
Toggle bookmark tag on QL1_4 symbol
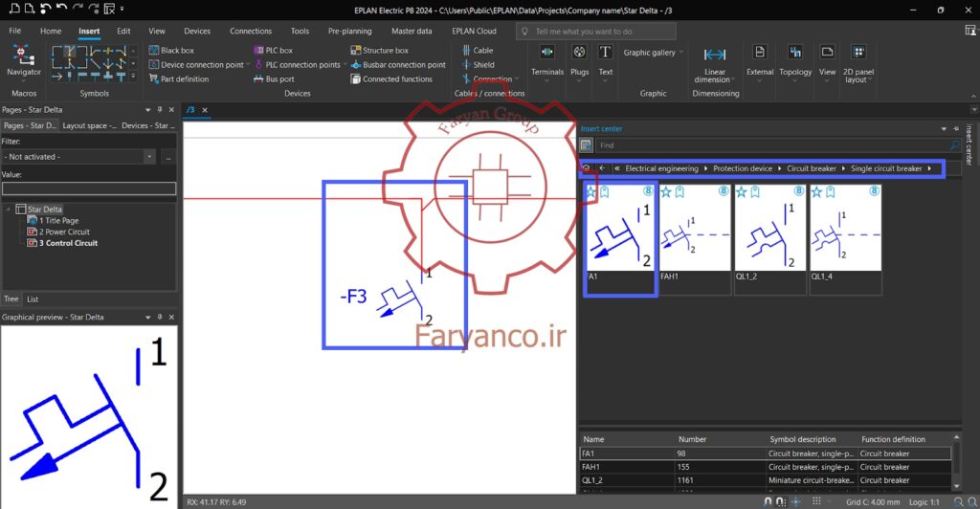pyautogui.click(x=831, y=191)
